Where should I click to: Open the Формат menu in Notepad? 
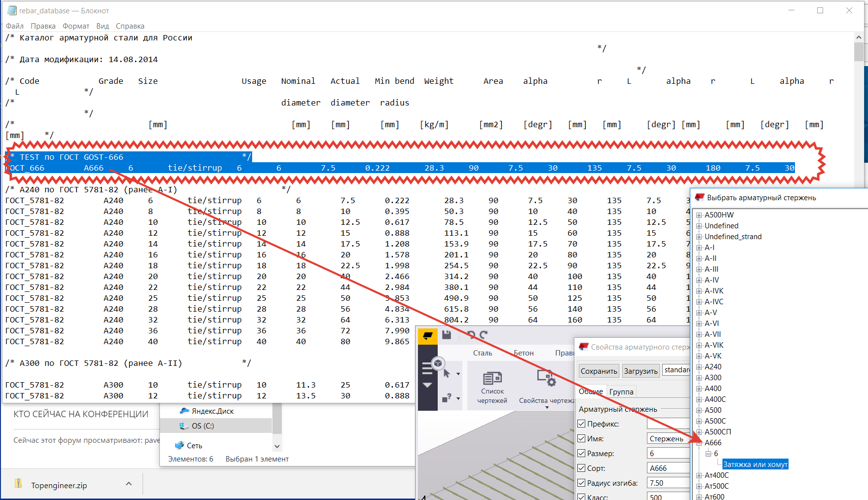click(75, 26)
